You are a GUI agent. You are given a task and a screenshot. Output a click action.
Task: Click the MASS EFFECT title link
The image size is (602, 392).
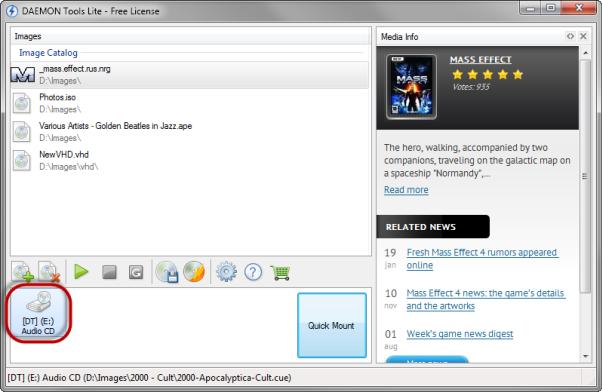pyautogui.click(x=481, y=60)
